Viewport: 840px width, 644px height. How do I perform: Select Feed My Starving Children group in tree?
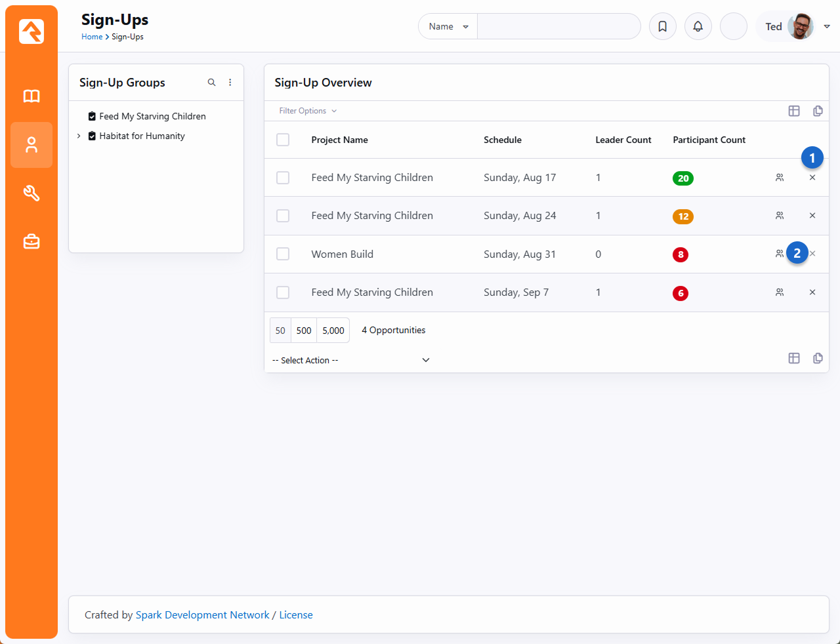(152, 116)
